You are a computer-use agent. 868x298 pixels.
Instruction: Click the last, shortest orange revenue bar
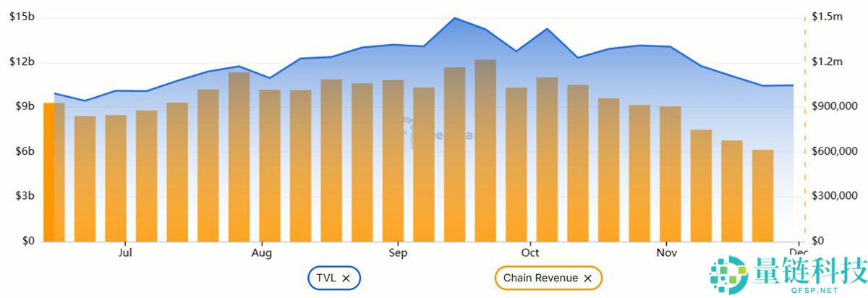[762, 195]
